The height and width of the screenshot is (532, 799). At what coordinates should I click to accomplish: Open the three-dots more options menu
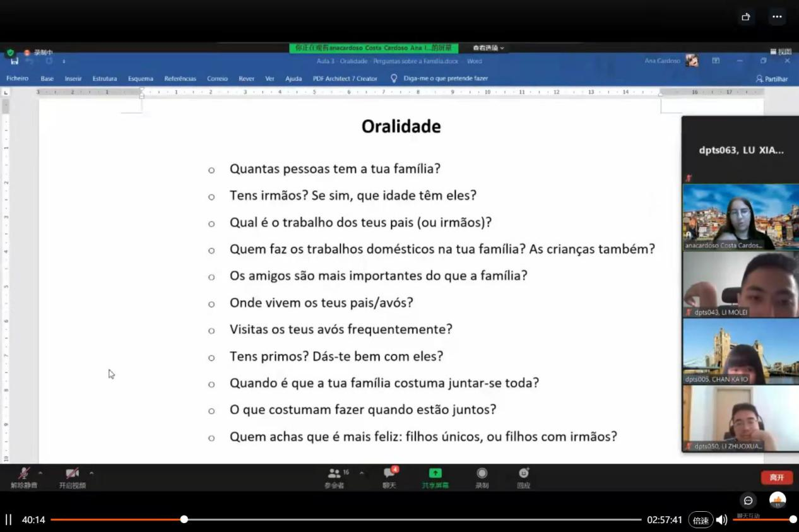pyautogui.click(x=777, y=17)
